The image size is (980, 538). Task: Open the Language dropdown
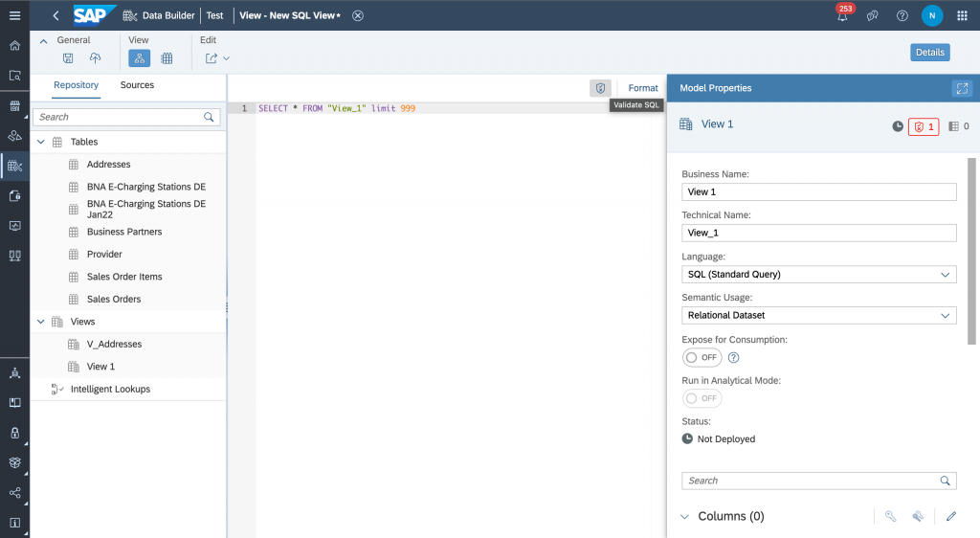[x=819, y=275]
